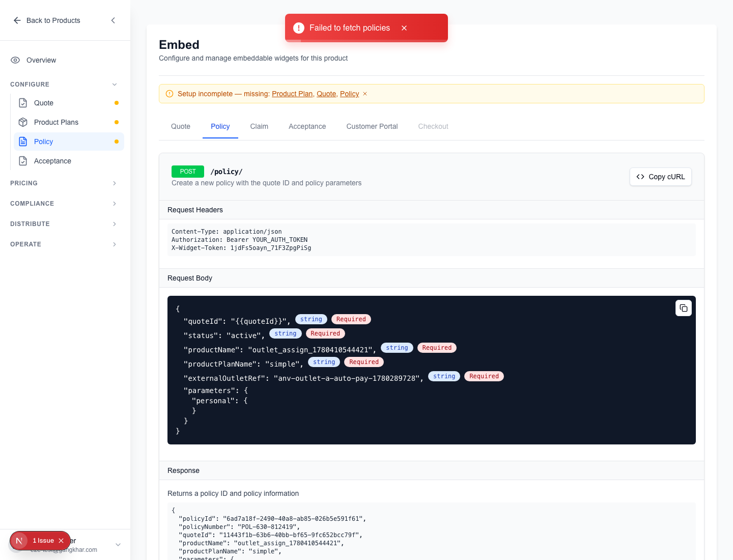Click the Authorization Bearer header line
Image resolution: width=733 pixels, height=560 pixels.
pos(240,240)
